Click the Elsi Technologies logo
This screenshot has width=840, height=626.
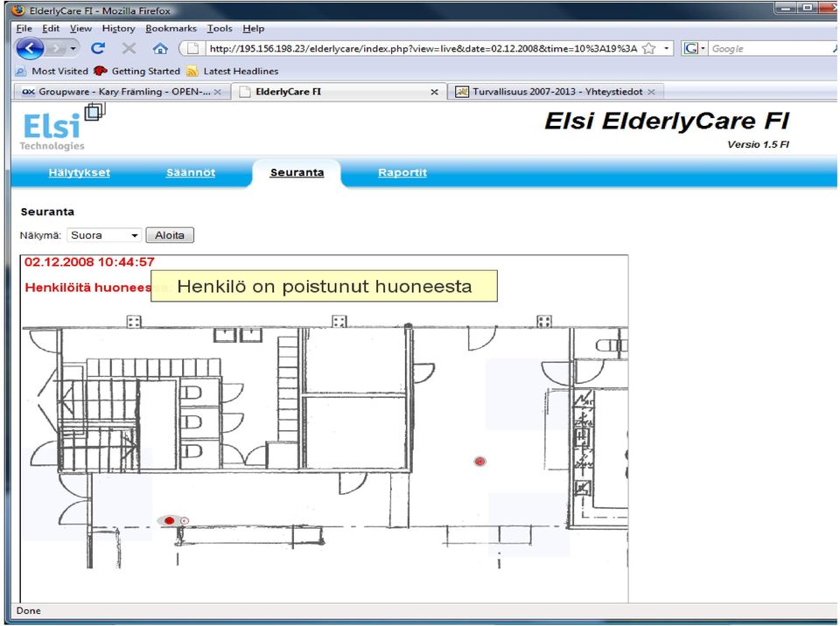(x=63, y=128)
